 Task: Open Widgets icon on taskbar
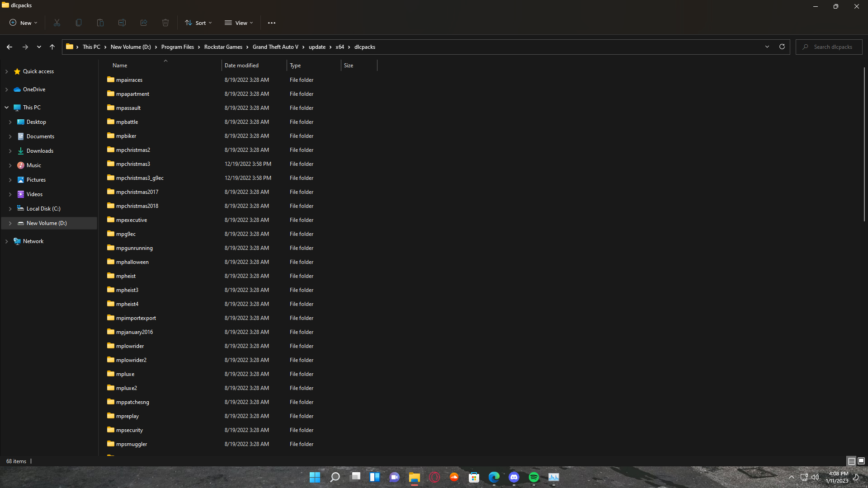tap(375, 477)
